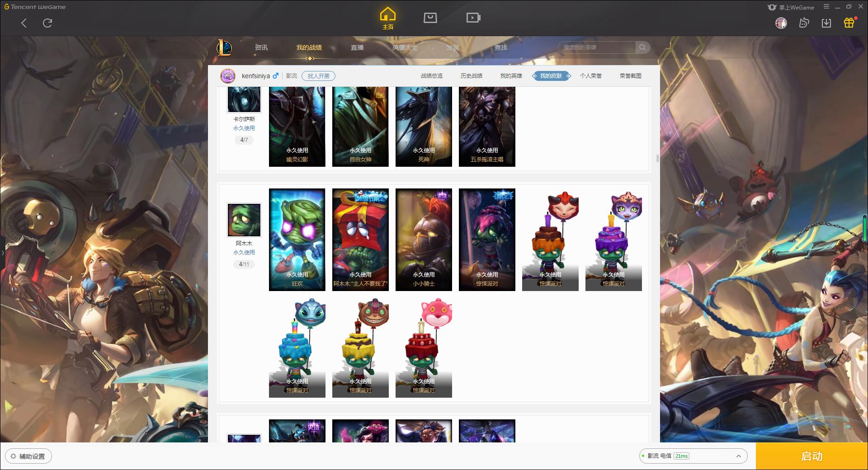
Task: Go back using the back arrow
Action: [x=24, y=23]
